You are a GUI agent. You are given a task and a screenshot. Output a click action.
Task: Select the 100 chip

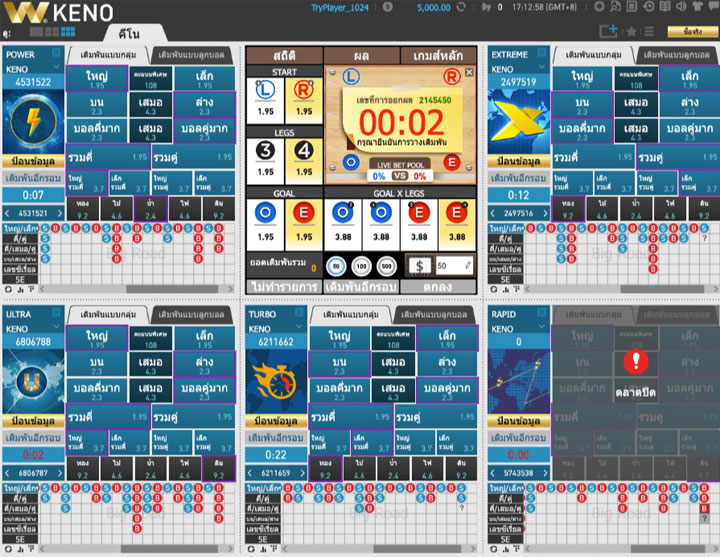click(361, 266)
